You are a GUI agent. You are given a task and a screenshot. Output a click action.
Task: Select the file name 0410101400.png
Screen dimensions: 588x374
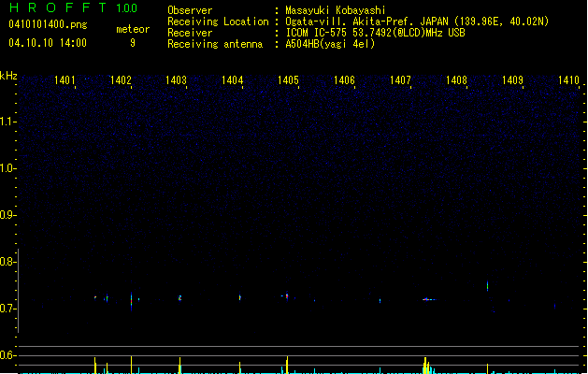(x=48, y=25)
